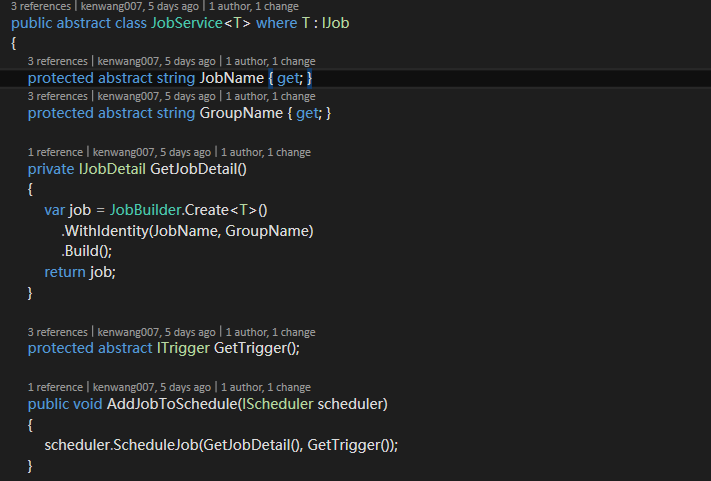The image size is (711, 481).
Task: Click the JobBuilder class name
Action: (146, 210)
